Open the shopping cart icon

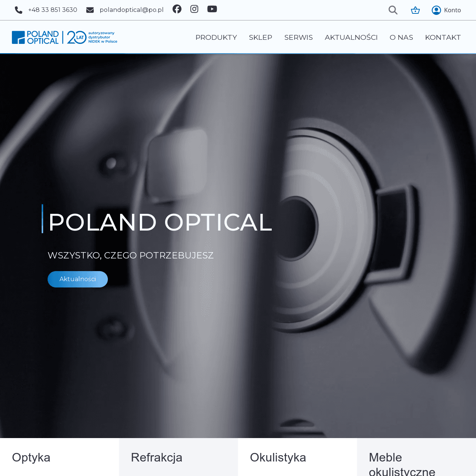pos(415,10)
